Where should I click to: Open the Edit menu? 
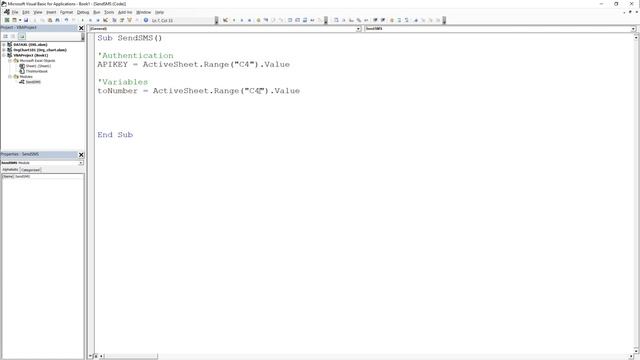tap(26, 12)
